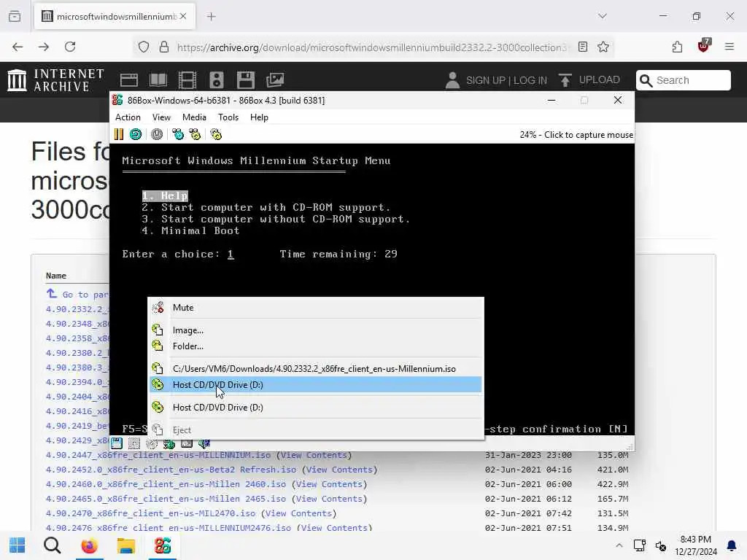This screenshot has width=747, height=560.
Task: Click the CD-ROM status bar icon
Action: (x=152, y=444)
